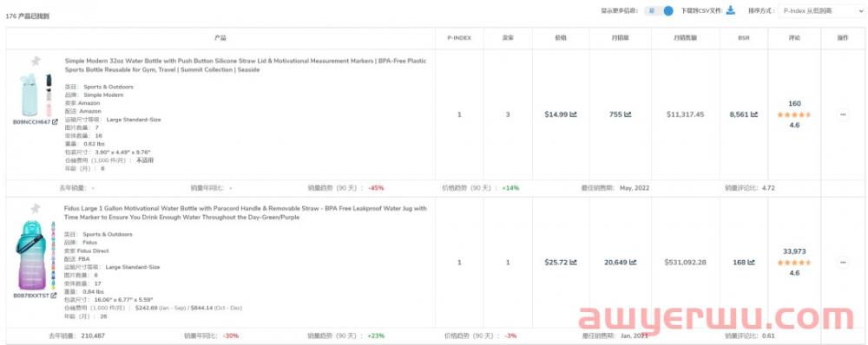This screenshot has width=868, height=345.
Task: Pin the Simple Modern water bottle product
Action: (36, 61)
